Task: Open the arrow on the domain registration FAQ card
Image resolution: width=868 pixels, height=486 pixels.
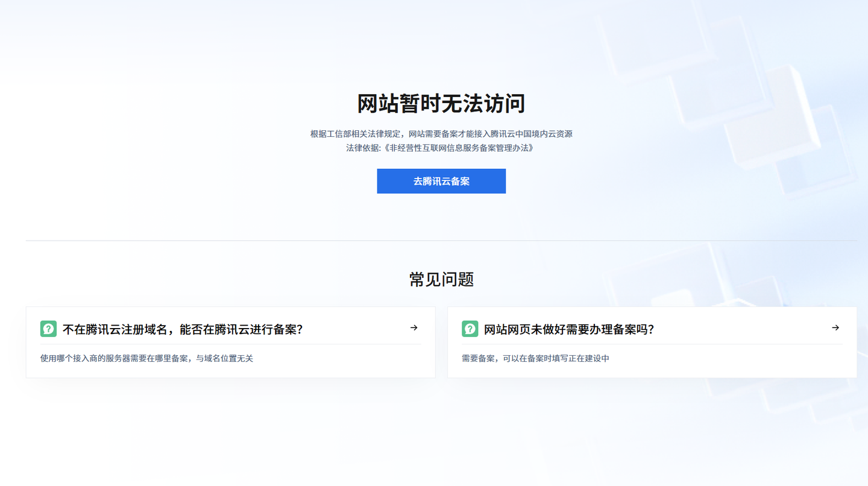Action: click(414, 328)
